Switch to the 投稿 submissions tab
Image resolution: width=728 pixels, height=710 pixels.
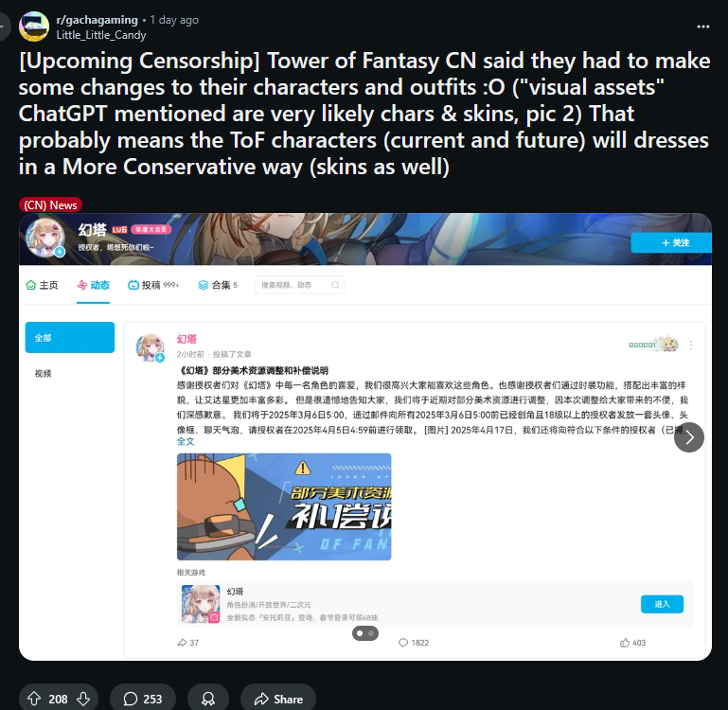pyautogui.click(x=153, y=285)
